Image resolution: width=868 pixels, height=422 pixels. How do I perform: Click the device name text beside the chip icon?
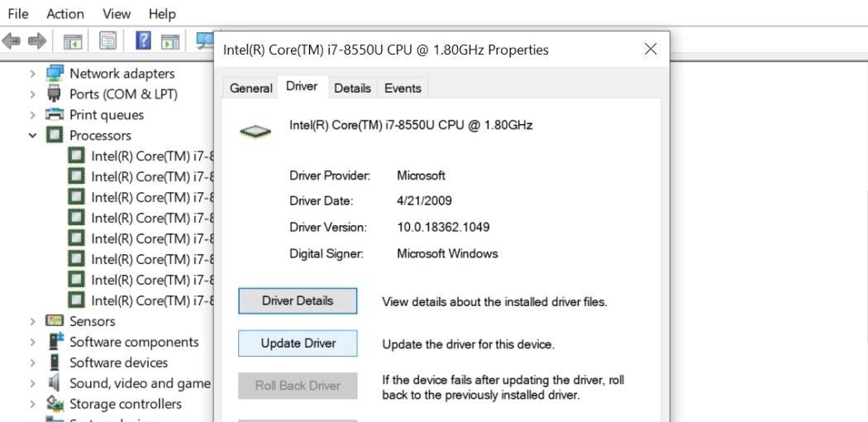click(411, 125)
